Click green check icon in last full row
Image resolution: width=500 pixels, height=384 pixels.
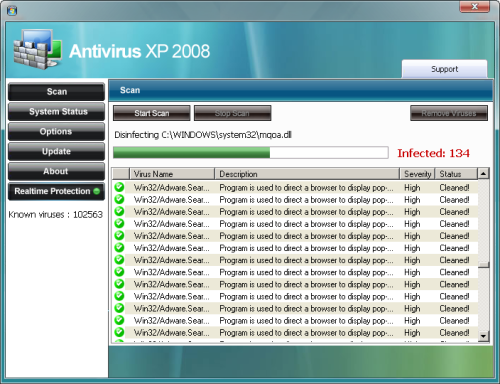[x=119, y=332]
